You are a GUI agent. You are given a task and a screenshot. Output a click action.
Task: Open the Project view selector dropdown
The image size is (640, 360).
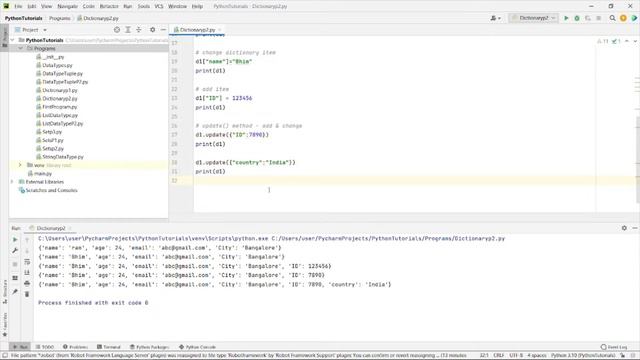tap(31, 30)
